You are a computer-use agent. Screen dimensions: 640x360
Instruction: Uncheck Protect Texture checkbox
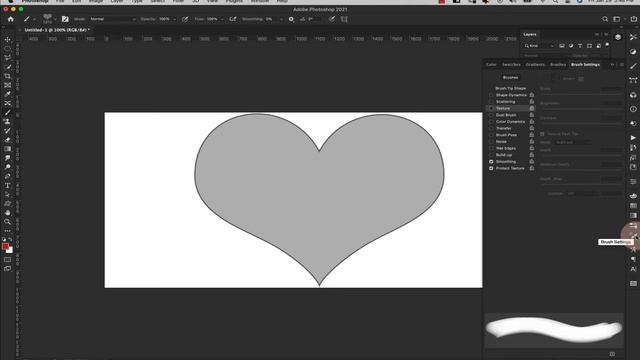(491, 168)
